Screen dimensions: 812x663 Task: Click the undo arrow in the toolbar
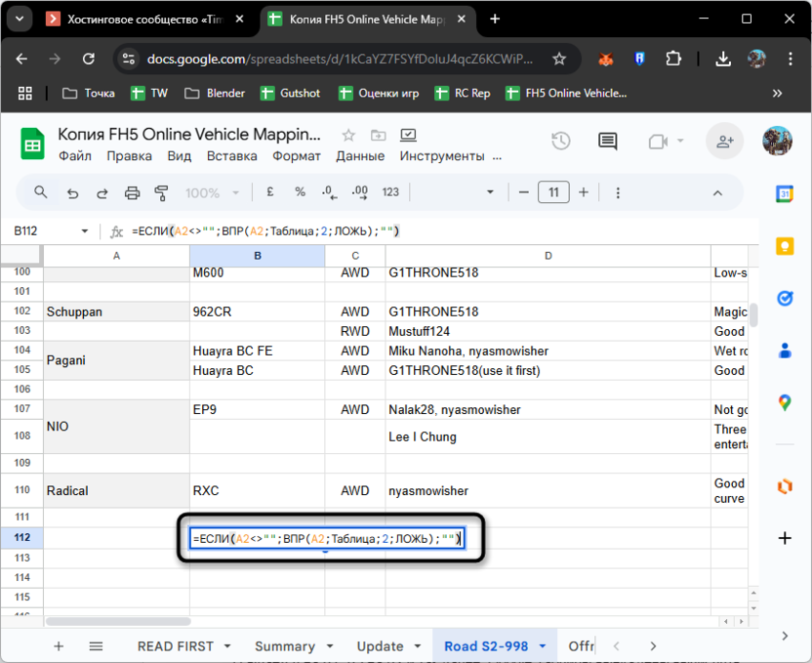72,192
